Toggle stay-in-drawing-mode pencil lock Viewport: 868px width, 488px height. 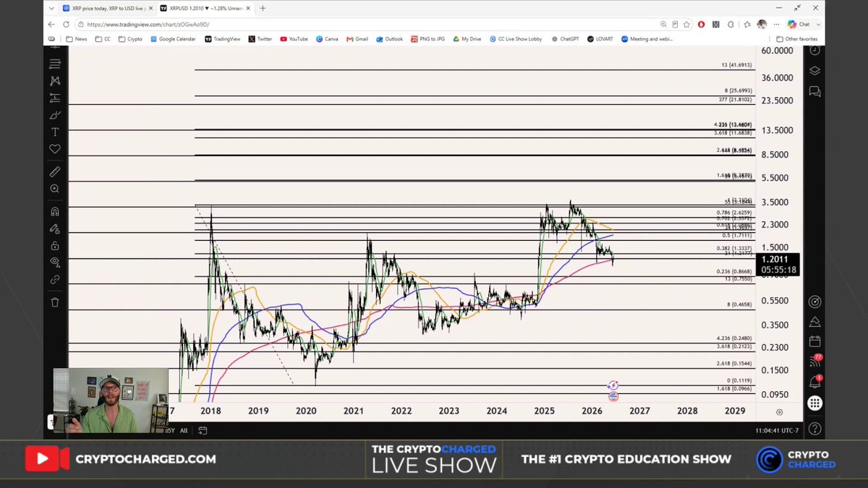(x=55, y=228)
